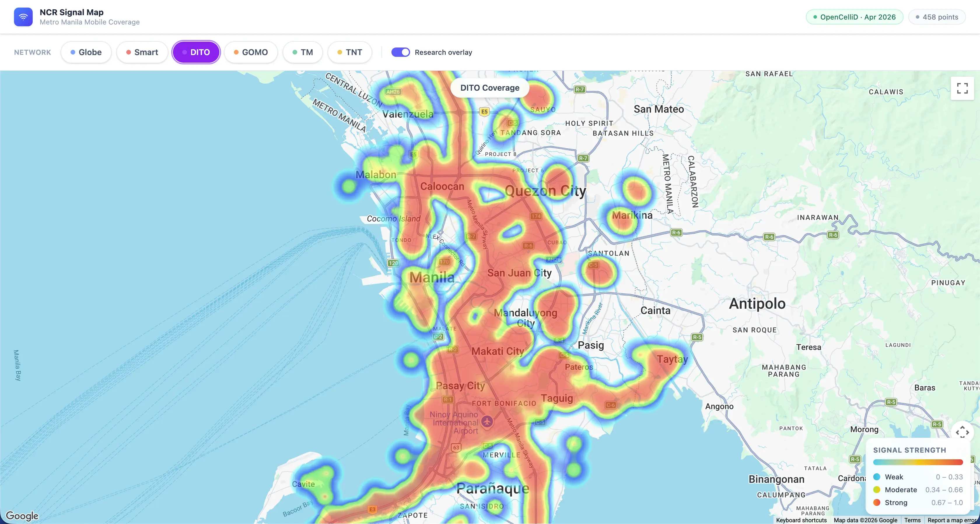Image resolution: width=980 pixels, height=524 pixels.
Task: Open Keyboard shortcuts link
Action: click(801, 520)
